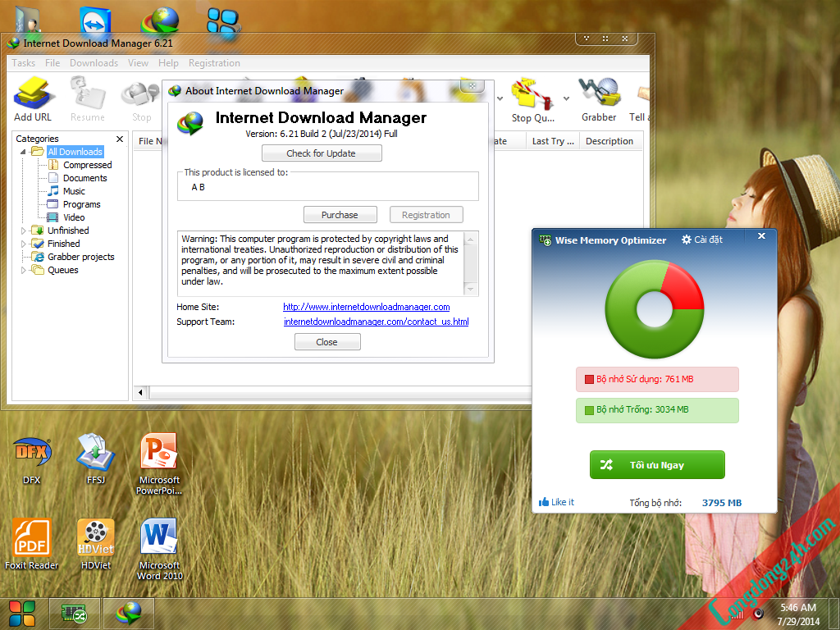Select the Unfinished folder
The width and height of the screenshot is (840, 630).
coord(68,231)
